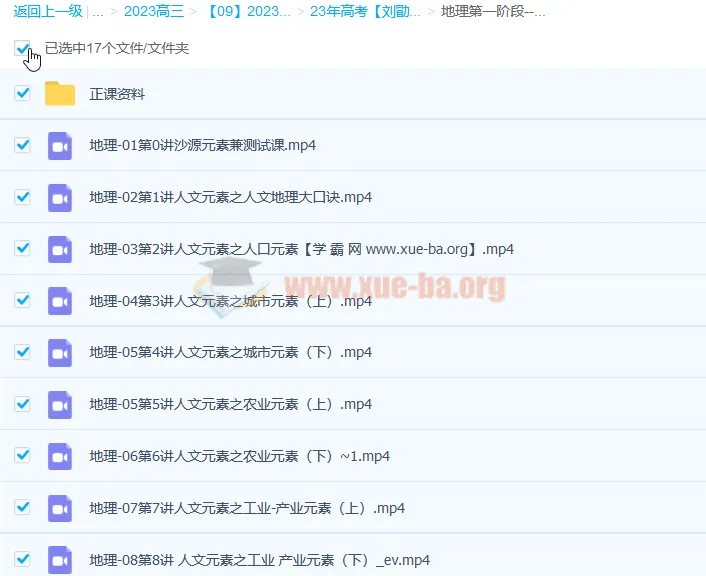Screen dimensions: 706x576
Task: Click video icon for 地理-06第6讲 file
Action: click(x=60, y=456)
